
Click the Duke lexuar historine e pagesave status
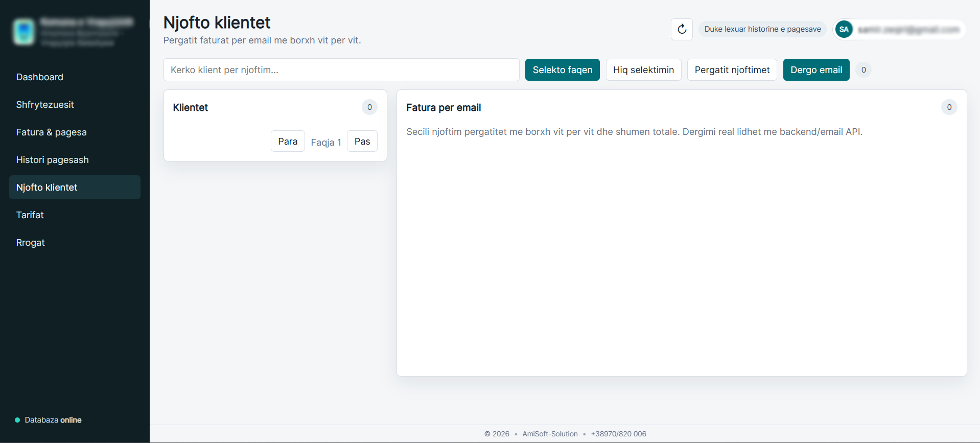pyautogui.click(x=762, y=29)
